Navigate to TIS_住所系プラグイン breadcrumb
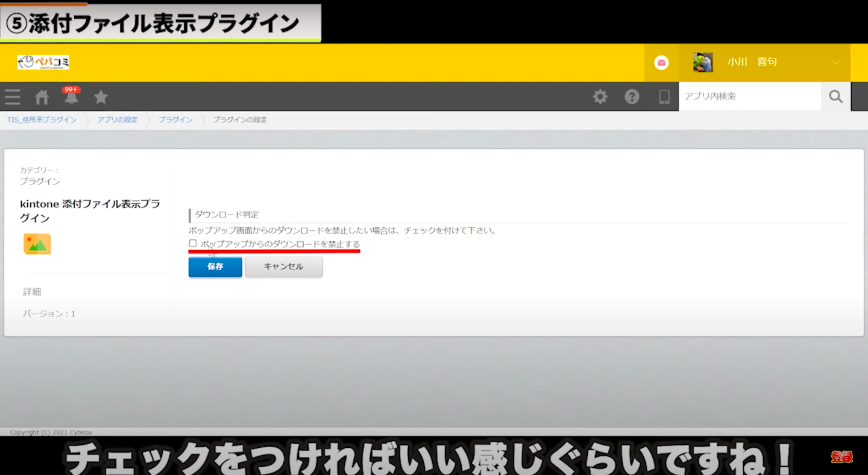Screen dimensions: 868x475 pyautogui.click(x=42, y=120)
